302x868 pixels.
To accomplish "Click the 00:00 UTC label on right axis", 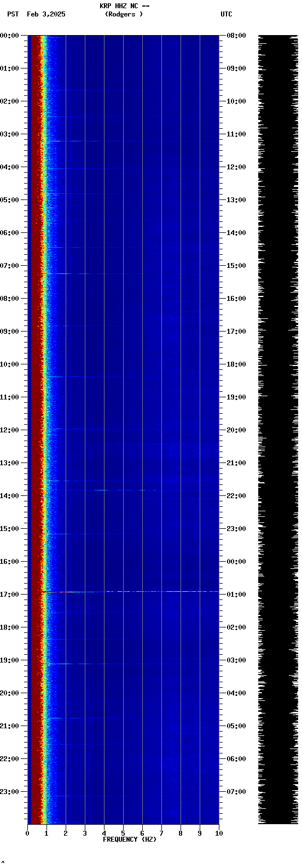I will pyautogui.click(x=236, y=562).
